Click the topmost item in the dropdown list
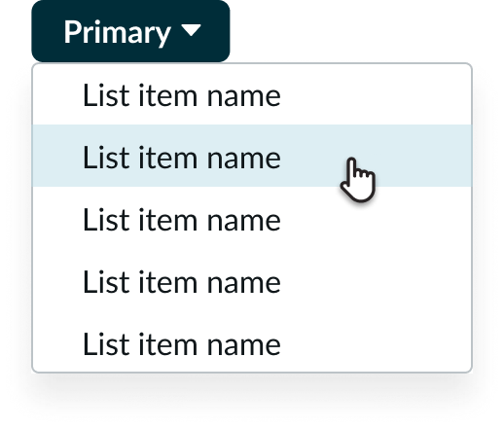Image resolution: width=504 pixels, height=428 pixels. (x=252, y=95)
